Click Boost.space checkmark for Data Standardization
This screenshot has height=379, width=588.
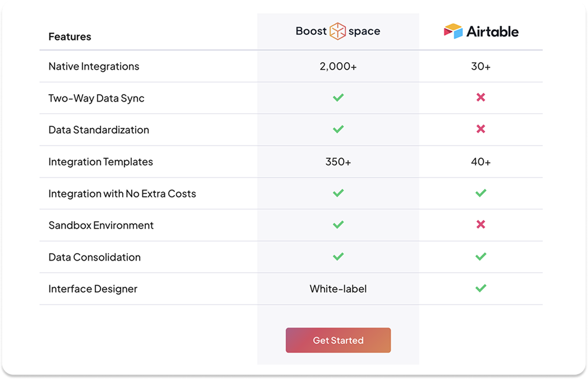click(x=338, y=129)
